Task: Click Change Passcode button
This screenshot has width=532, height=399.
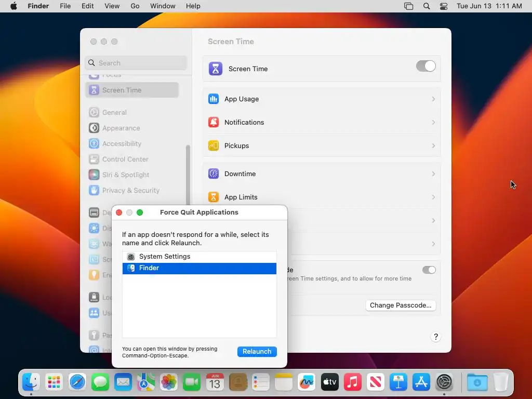Action: coord(401,305)
